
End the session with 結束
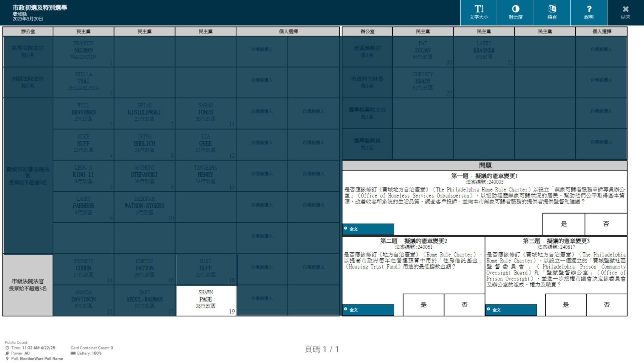(625, 12)
